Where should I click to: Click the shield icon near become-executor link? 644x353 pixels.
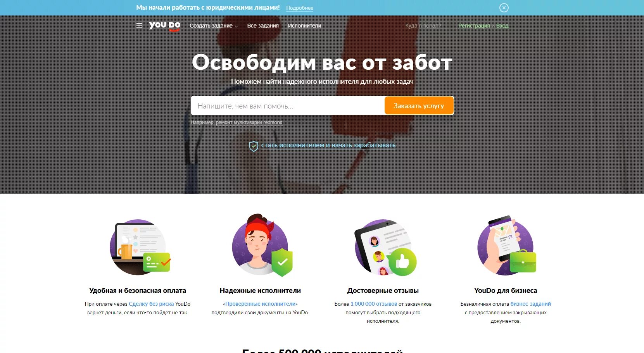pos(254,146)
